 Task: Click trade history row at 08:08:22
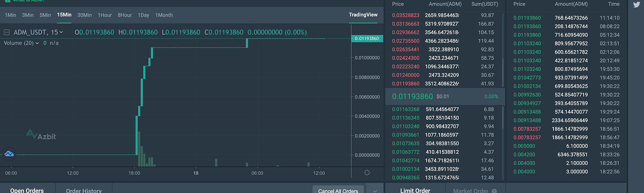[567, 27]
